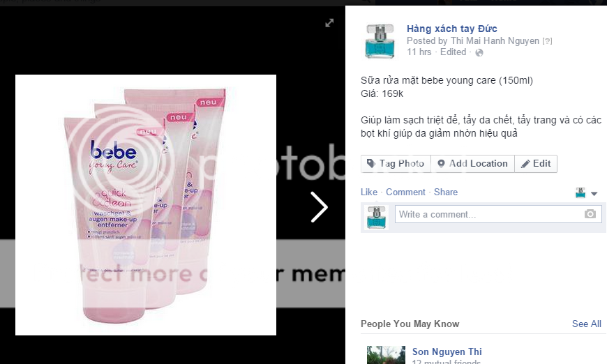Click the Hàng xách tay Đức page avatar
This screenshot has height=364, width=607.
379,40
